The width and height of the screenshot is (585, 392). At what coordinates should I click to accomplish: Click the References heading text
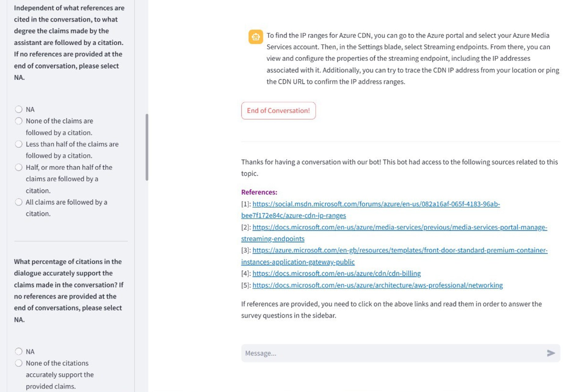259,192
